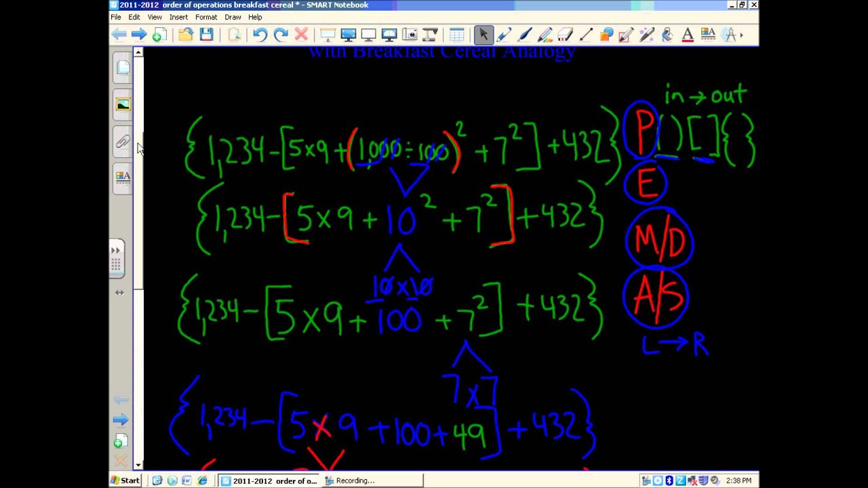Pick the Pens tool
The height and width of the screenshot is (488, 868).
click(504, 35)
